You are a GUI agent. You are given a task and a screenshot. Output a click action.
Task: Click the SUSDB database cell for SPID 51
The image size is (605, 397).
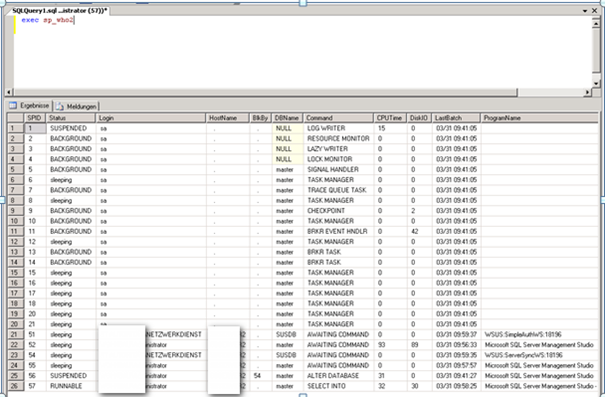pos(287,334)
